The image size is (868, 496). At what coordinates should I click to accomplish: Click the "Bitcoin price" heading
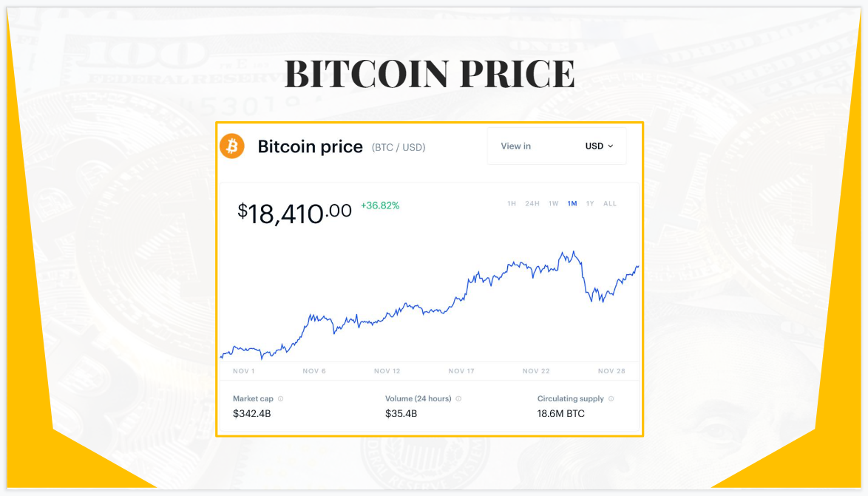(311, 146)
